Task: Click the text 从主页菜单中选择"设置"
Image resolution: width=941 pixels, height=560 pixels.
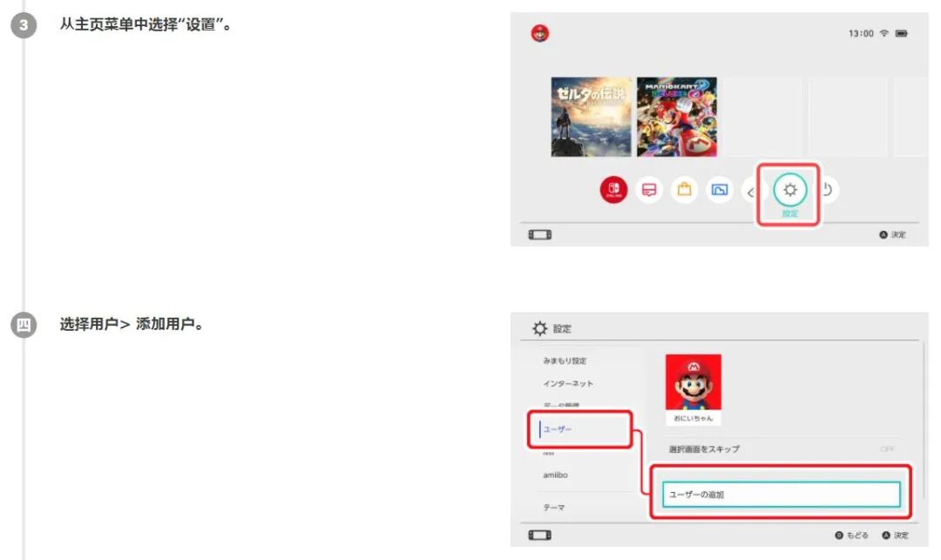Action: coord(146,24)
